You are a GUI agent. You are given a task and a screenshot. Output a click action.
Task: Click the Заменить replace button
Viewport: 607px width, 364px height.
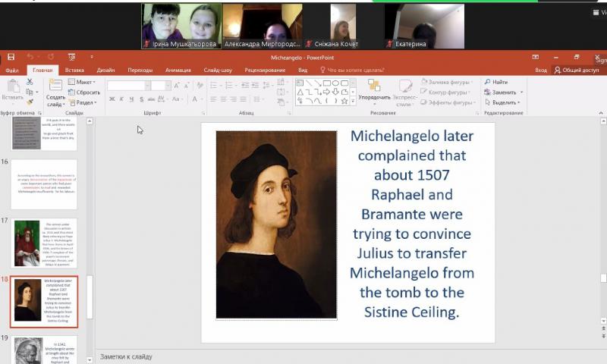[504, 92]
